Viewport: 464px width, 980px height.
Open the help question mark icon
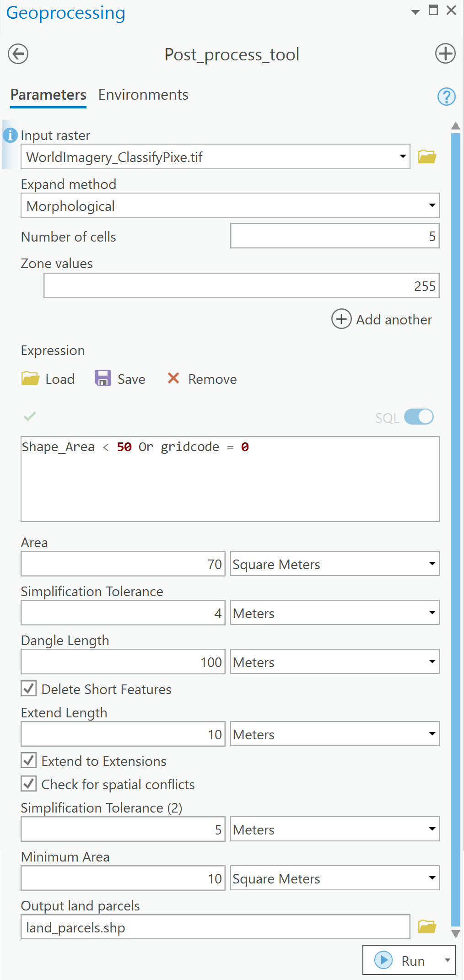pos(446,97)
